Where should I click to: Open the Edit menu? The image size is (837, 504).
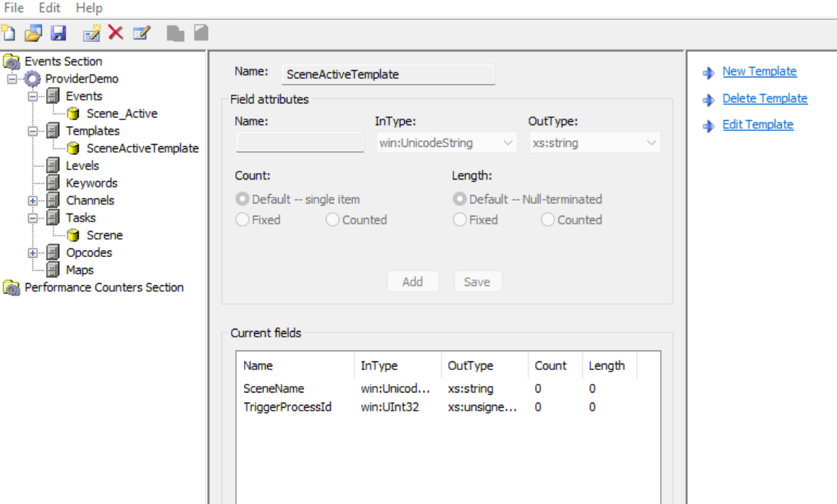(50, 8)
